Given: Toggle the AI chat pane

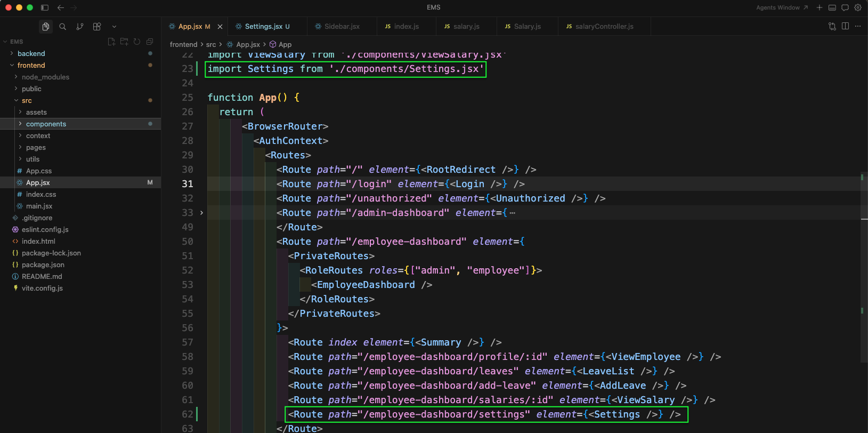Looking at the screenshot, I should (x=845, y=7).
